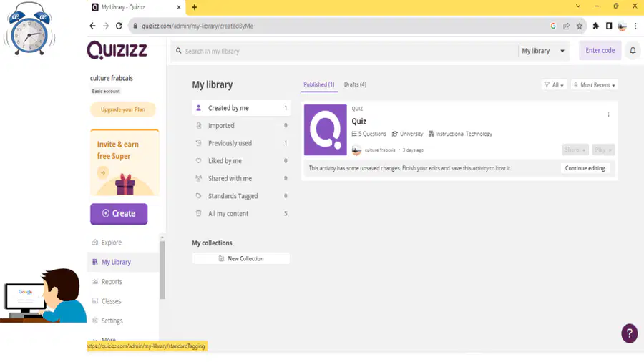
Task: Go back with the browser back arrow
Action: click(93, 26)
